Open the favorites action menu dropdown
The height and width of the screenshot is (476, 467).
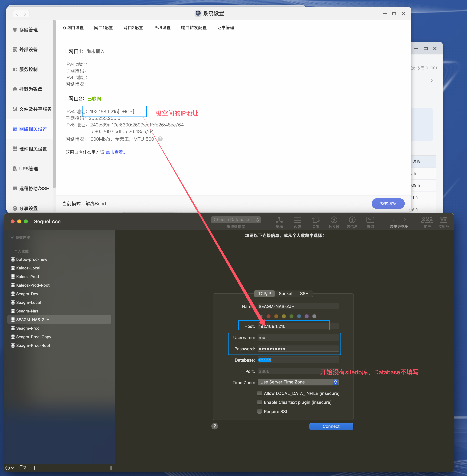pyautogui.click(x=10, y=468)
